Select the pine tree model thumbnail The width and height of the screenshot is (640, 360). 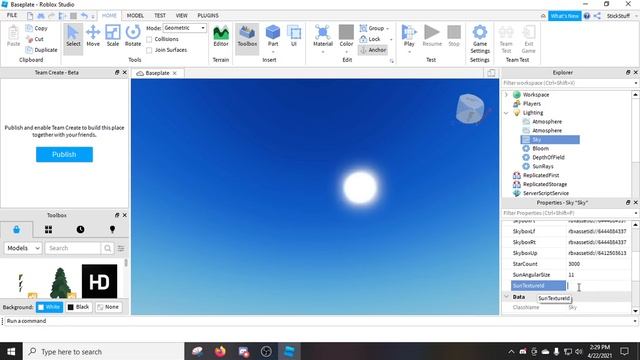pyautogui.click(x=60, y=282)
